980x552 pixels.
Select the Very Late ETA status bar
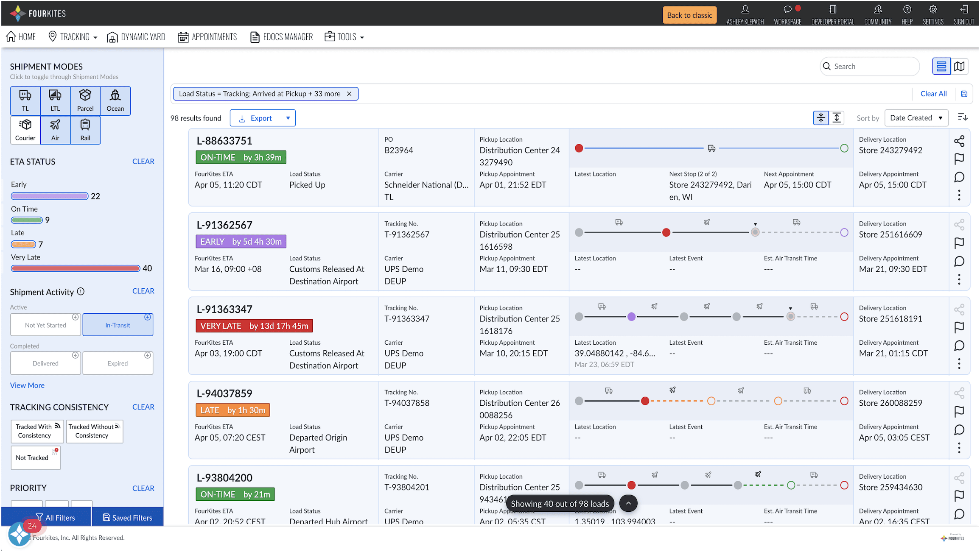[76, 268]
